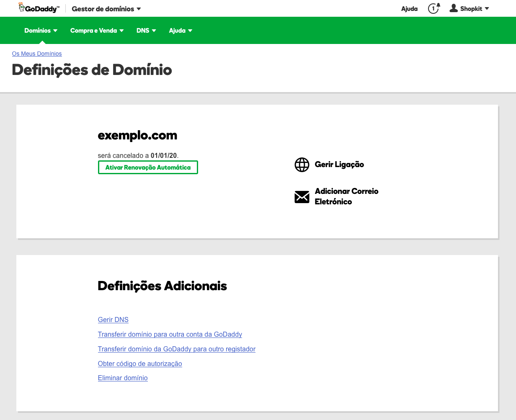Click the globe icon beside Gerir Ligação
This screenshot has height=420, width=516.
tap(302, 165)
